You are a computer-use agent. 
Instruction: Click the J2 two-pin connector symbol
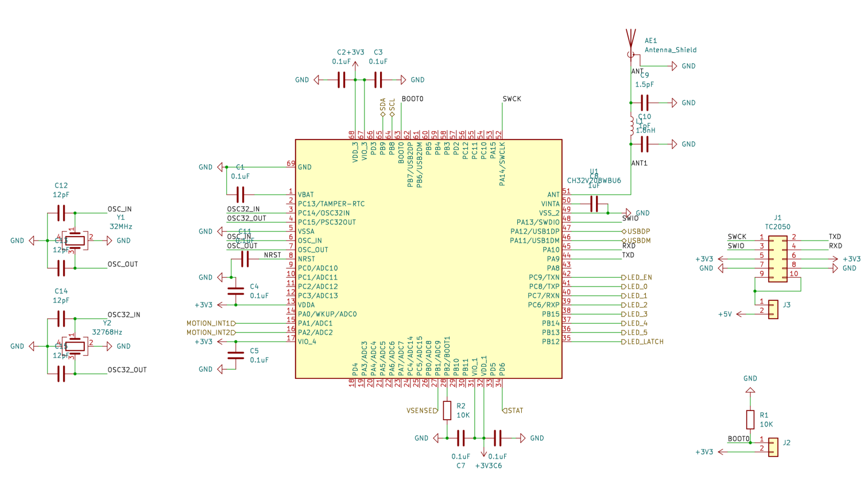pyautogui.click(x=773, y=447)
